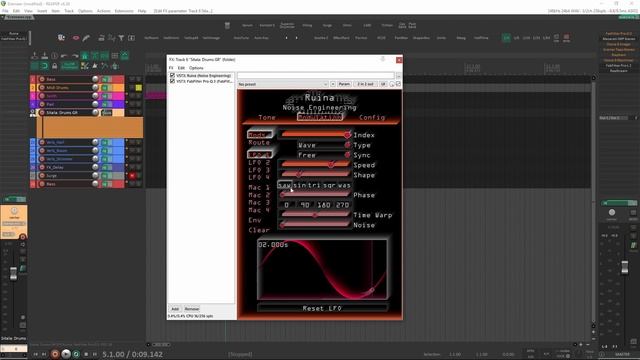
Task: Click the Remove button in FX window
Action: click(191, 309)
